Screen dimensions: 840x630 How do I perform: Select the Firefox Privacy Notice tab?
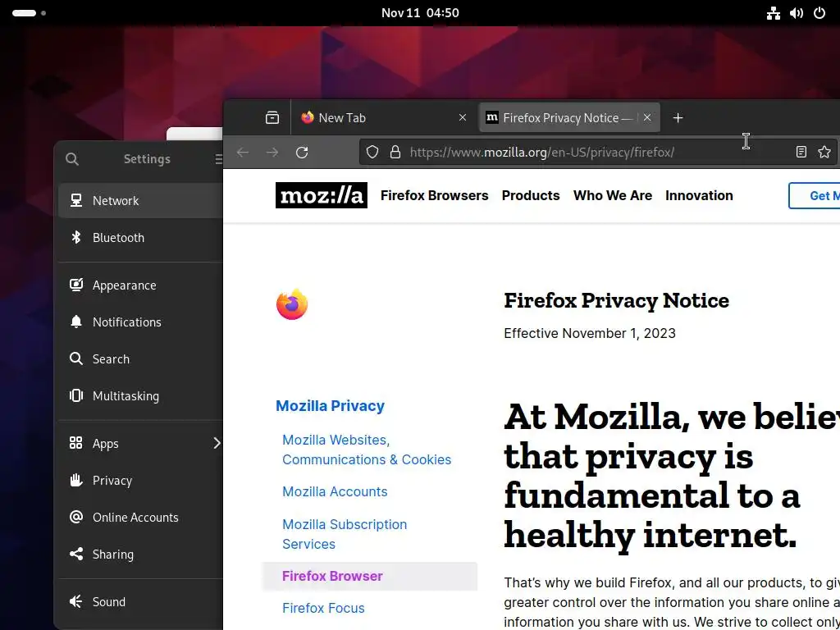569,117
